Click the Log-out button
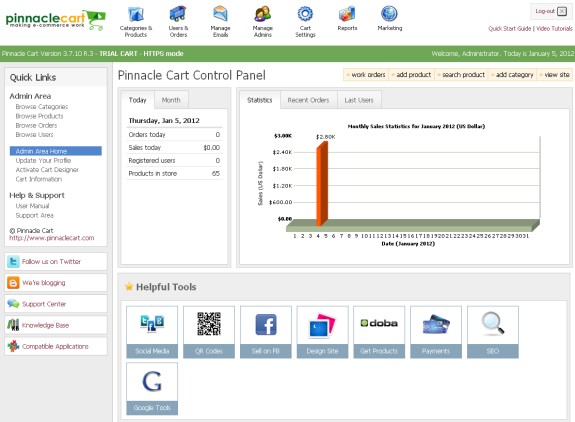575x422 pixels. tap(551, 11)
